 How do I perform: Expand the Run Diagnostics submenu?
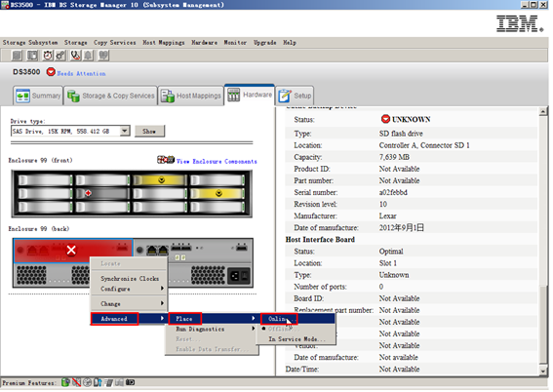tap(213, 329)
